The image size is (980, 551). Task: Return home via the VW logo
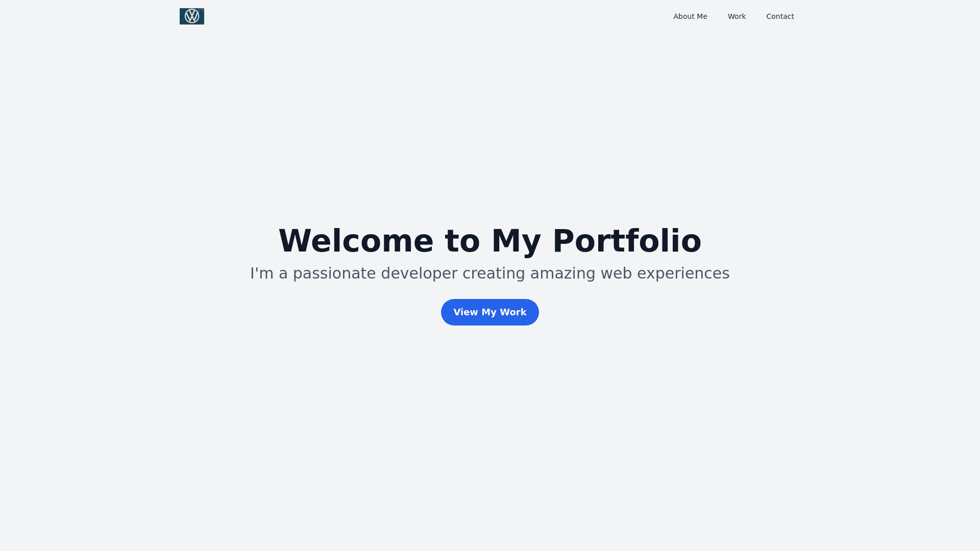point(192,16)
